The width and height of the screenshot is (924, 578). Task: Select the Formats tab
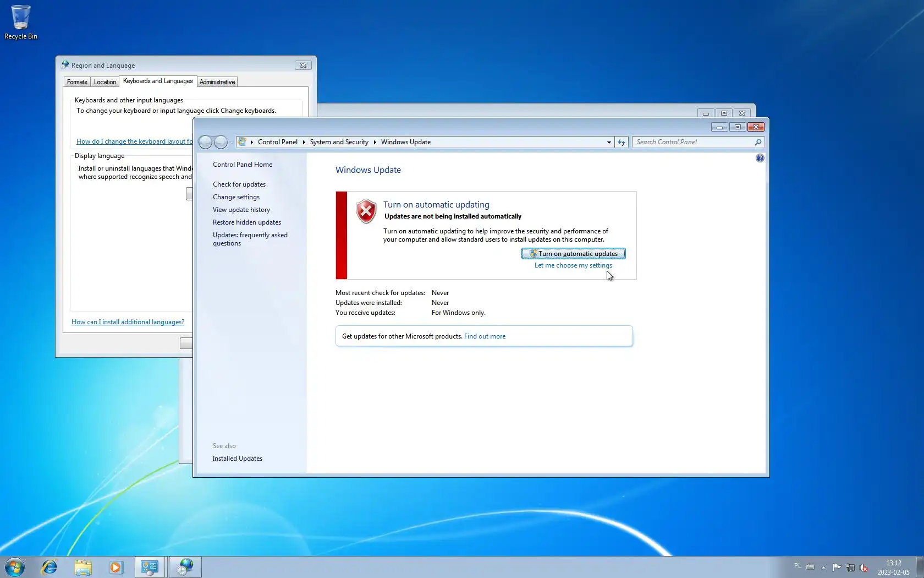(x=77, y=82)
